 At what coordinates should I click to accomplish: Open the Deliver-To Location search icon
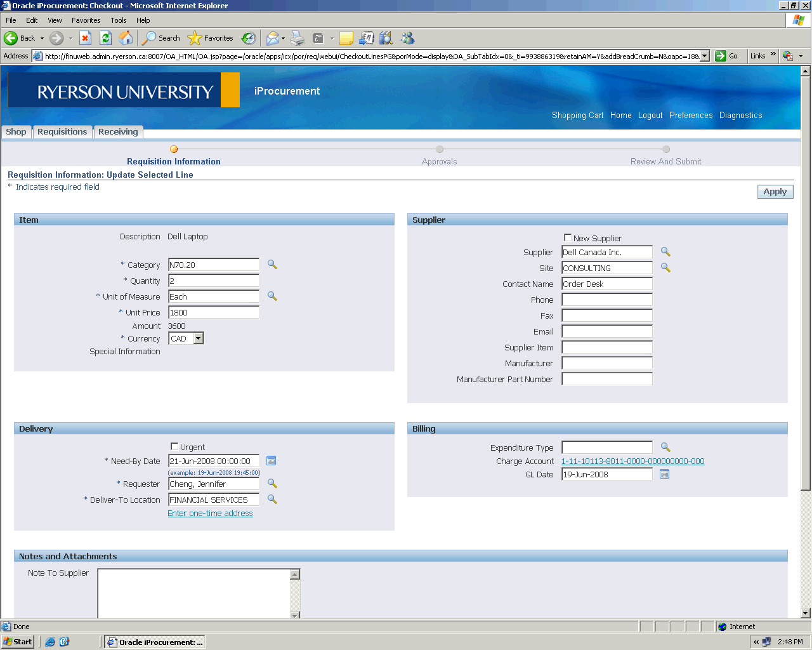point(272,500)
